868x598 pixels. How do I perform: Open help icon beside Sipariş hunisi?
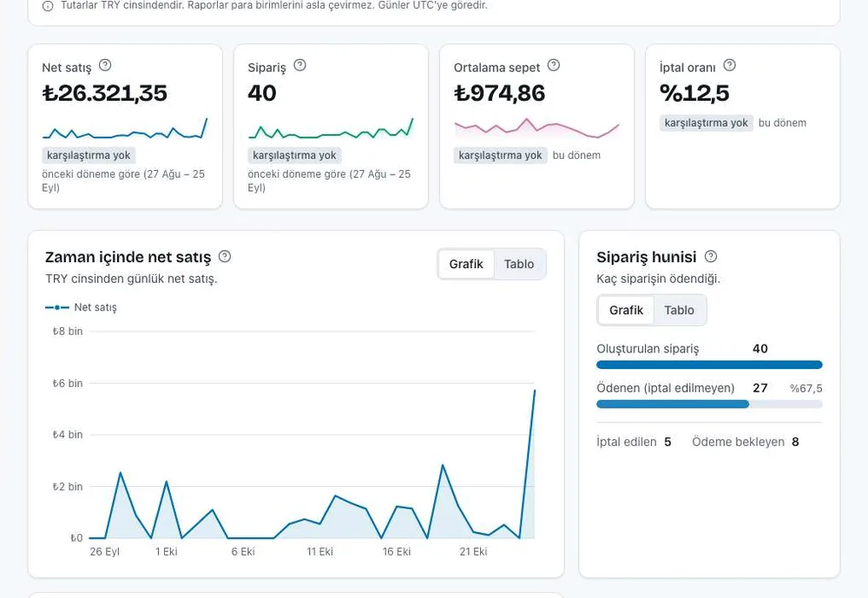coord(711,256)
